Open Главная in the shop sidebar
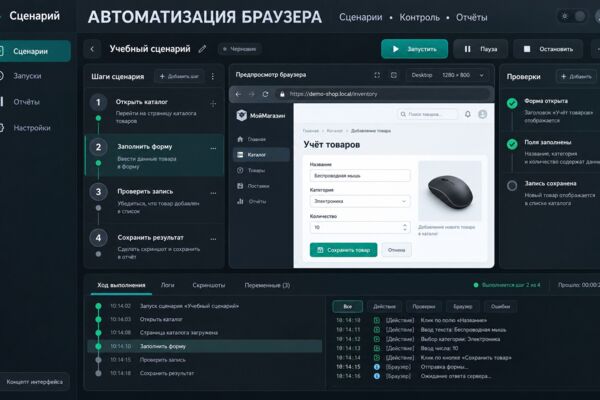Screen dimensions: 600x400 (261, 139)
